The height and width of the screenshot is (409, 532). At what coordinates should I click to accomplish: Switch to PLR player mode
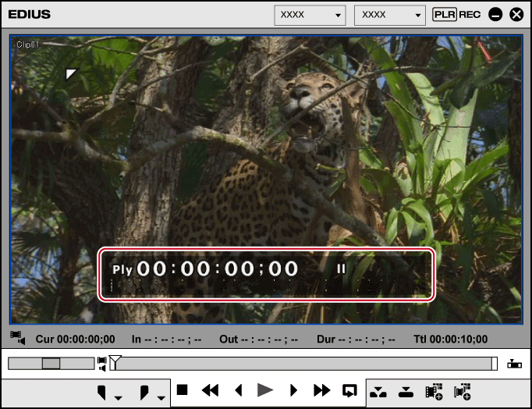[445, 15]
